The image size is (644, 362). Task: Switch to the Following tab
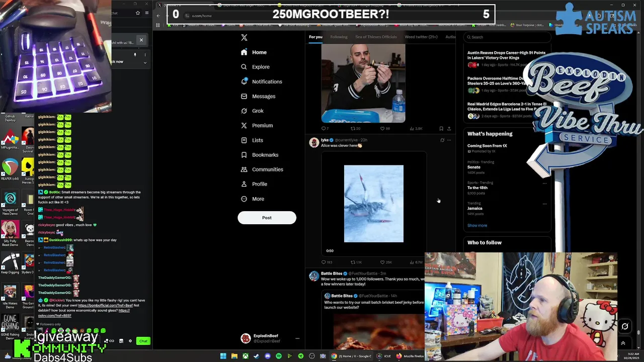tap(339, 37)
